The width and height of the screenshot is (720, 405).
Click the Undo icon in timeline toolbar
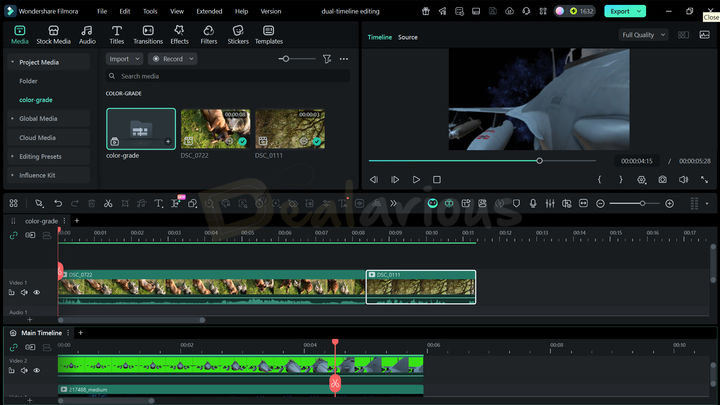tap(58, 203)
